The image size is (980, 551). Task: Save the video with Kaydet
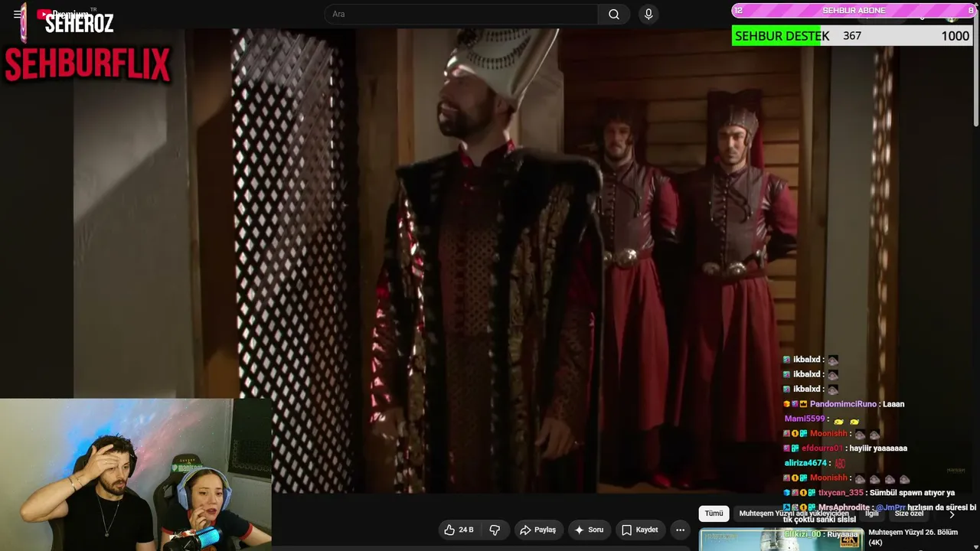pos(639,530)
